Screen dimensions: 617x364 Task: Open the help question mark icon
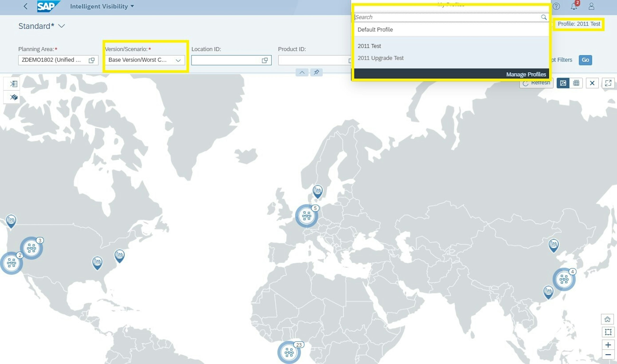(x=556, y=6)
